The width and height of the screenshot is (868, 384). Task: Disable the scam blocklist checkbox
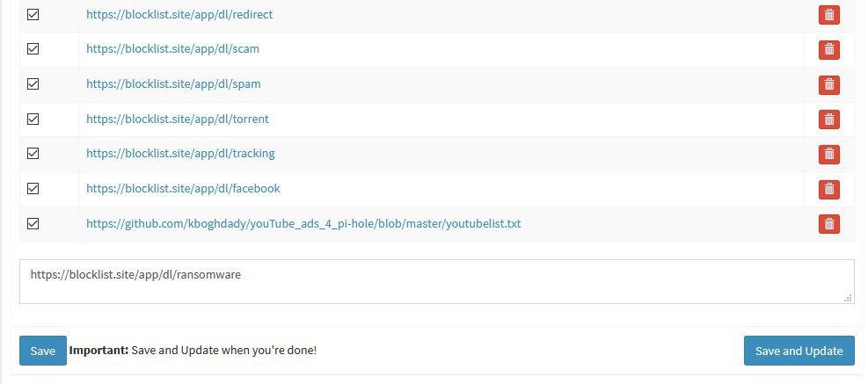[x=33, y=48]
